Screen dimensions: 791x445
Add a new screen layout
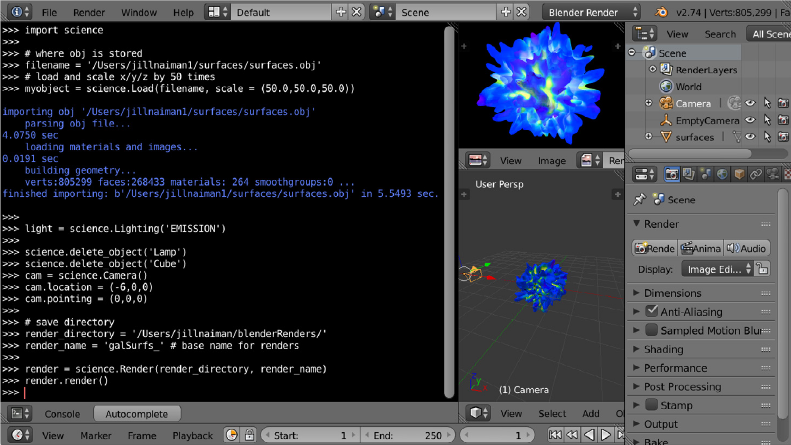[341, 12]
